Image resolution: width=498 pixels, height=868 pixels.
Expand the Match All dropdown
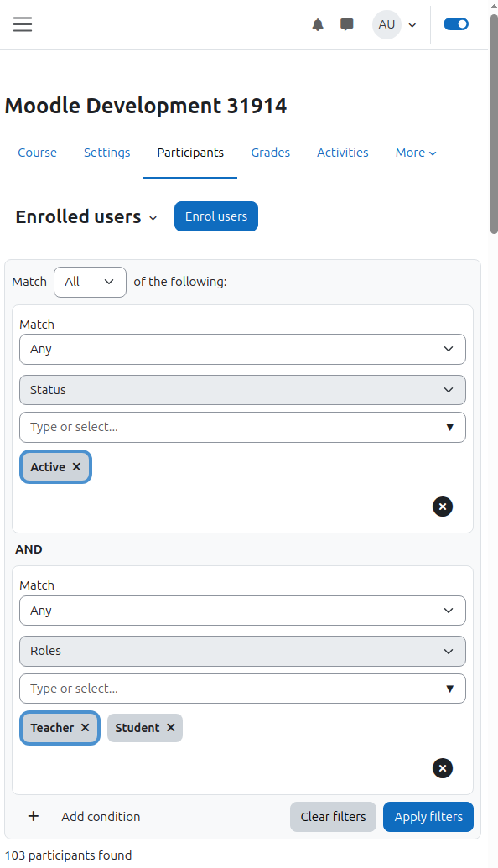click(x=91, y=282)
